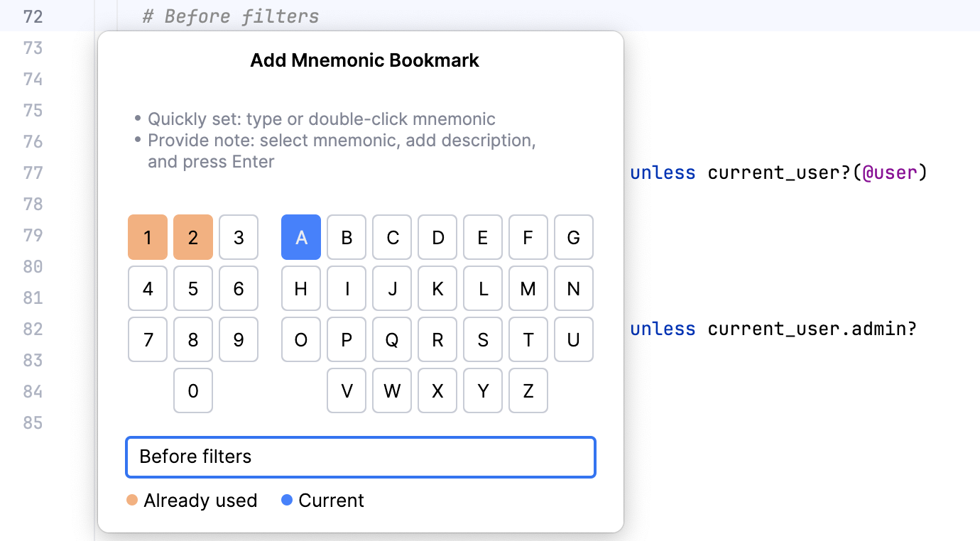Select mnemonic number 9
The image size is (980, 541).
[x=239, y=339]
